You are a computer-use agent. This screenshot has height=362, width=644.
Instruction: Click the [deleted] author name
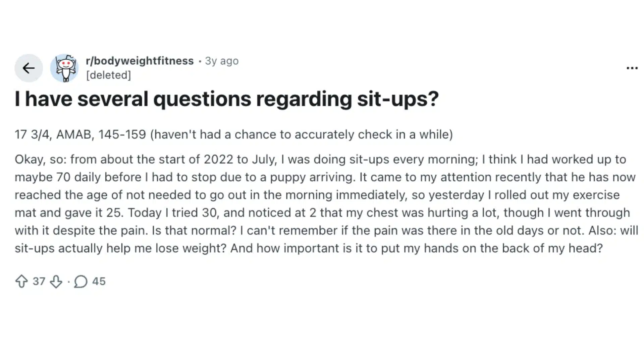pos(108,75)
